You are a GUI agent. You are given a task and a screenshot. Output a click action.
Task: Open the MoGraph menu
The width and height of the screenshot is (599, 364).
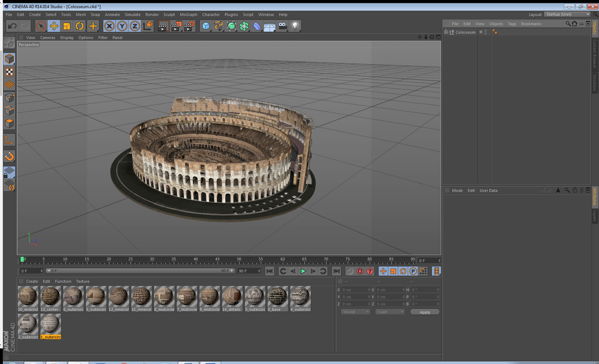click(188, 15)
